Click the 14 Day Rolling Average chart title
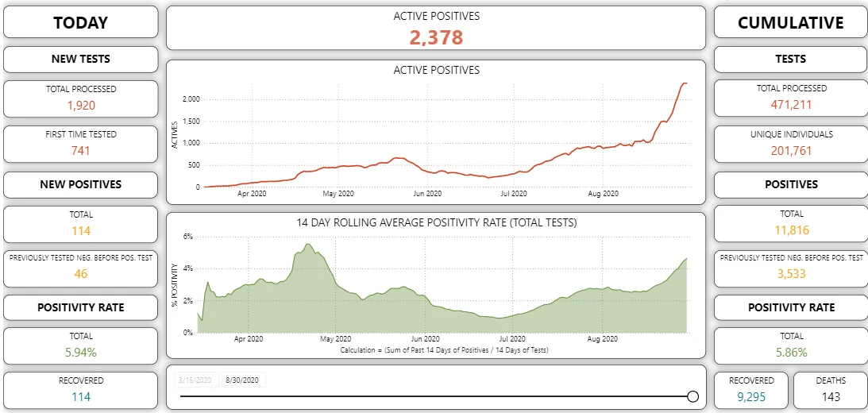Viewport: 868px width, 413px height. pos(436,222)
